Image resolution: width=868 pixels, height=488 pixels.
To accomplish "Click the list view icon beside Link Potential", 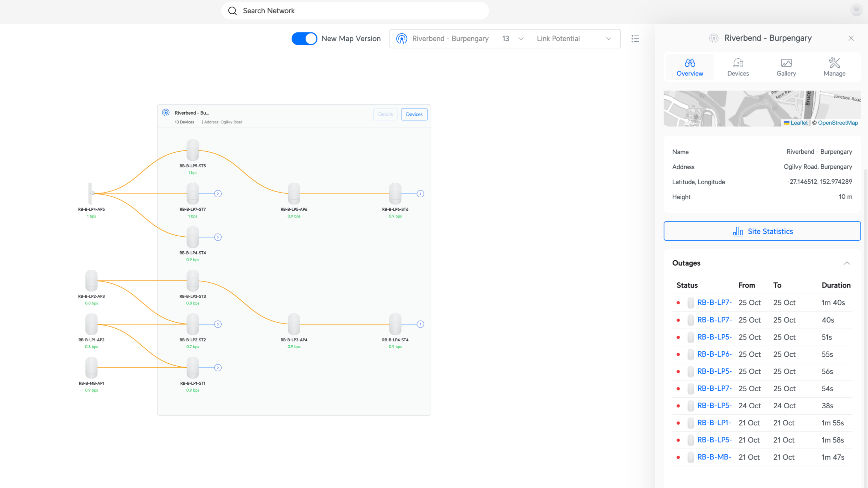I will 635,39.
